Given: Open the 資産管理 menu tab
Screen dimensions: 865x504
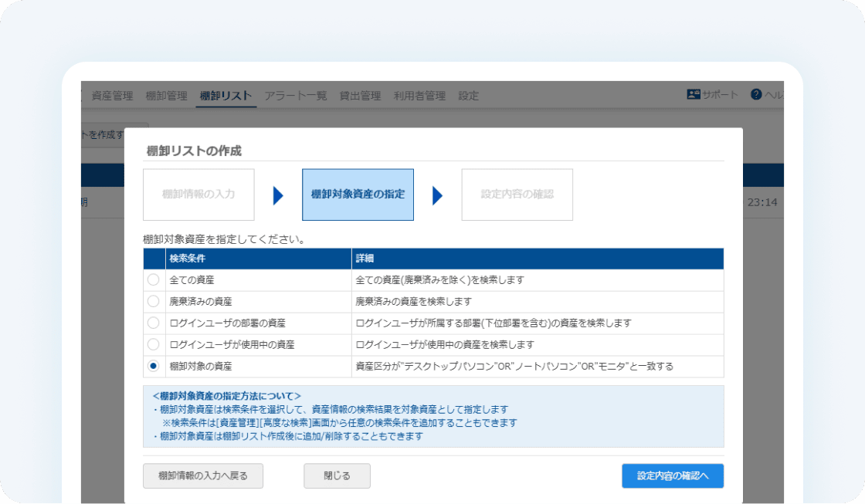Looking at the screenshot, I should 112,96.
